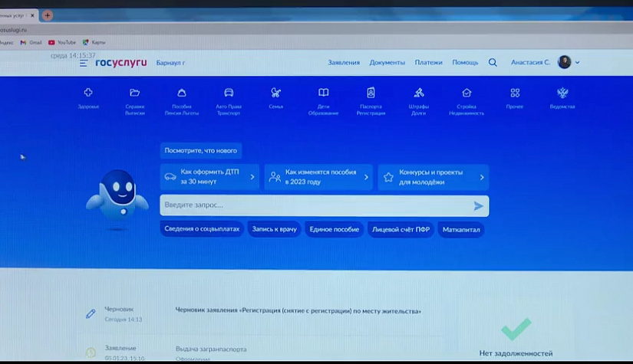The height and width of the screenshot is (364, 633).
Task: Select the Дети Образование book icon
Action: [x=323, y=93]
